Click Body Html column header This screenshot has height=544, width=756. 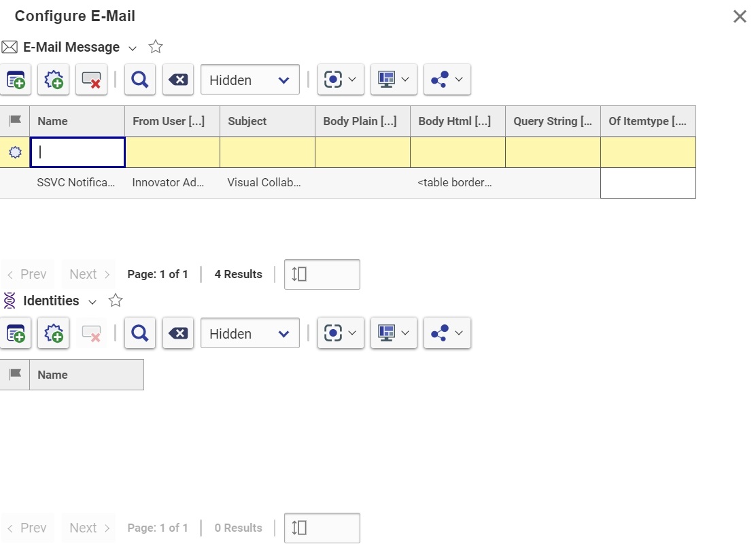click(458, 121)
